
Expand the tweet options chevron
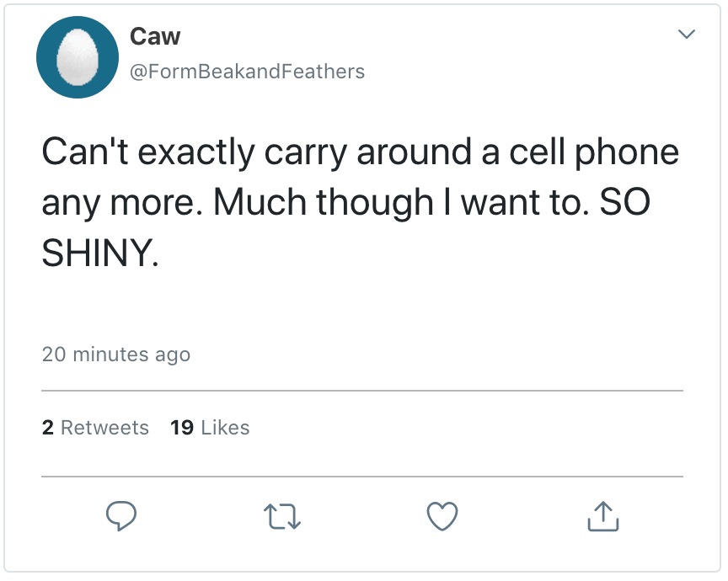(687, 35)
